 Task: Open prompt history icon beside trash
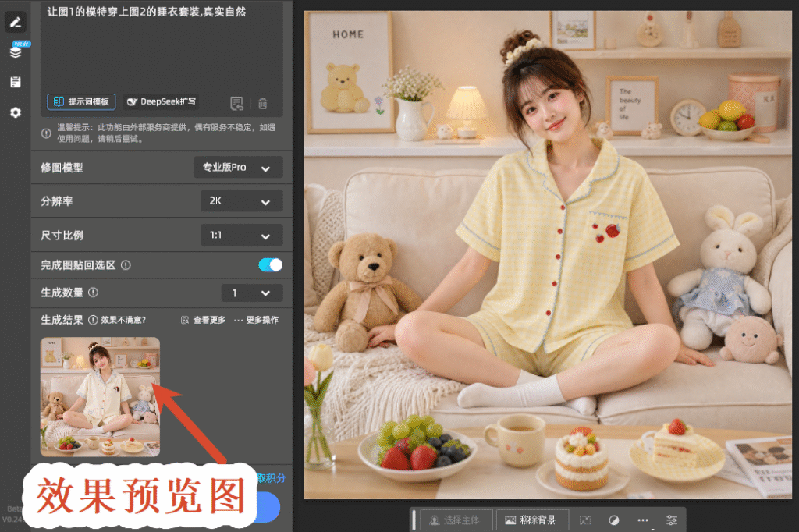pyautogui.click(x=236, y=104)
